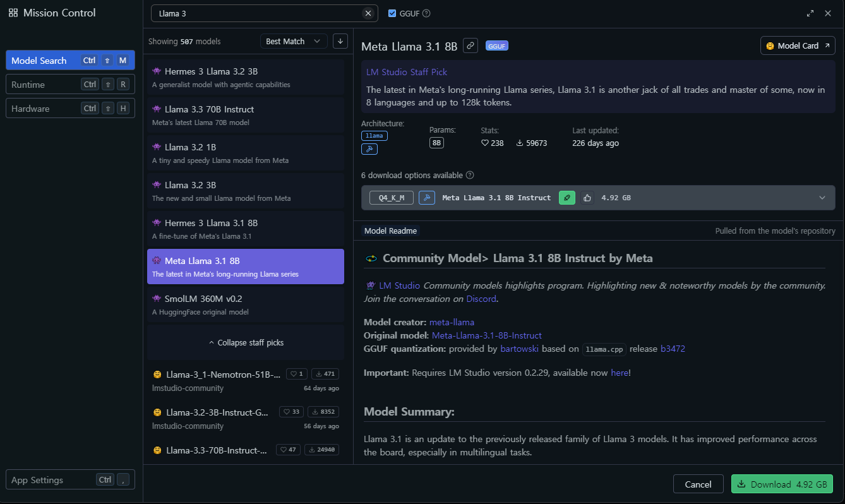This screenshot has height=504, width=845.
Task: Open the Hardware section
Action: point(70,109)
